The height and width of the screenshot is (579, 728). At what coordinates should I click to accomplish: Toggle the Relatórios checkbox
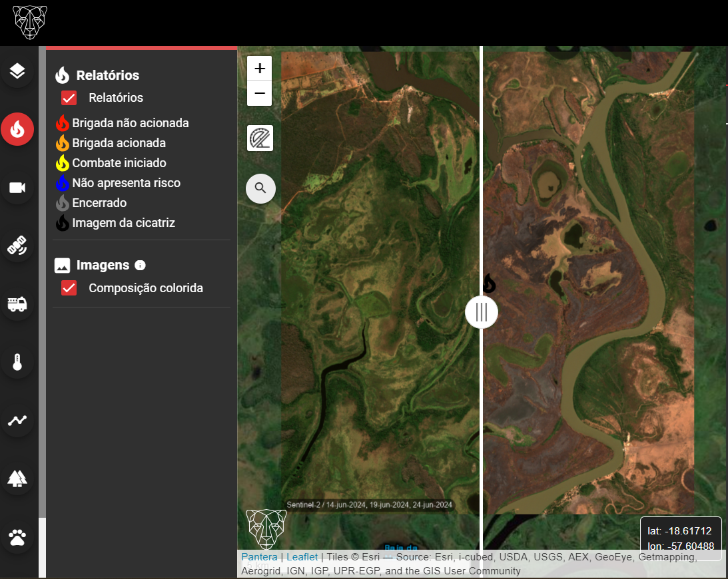coord(69,98)
